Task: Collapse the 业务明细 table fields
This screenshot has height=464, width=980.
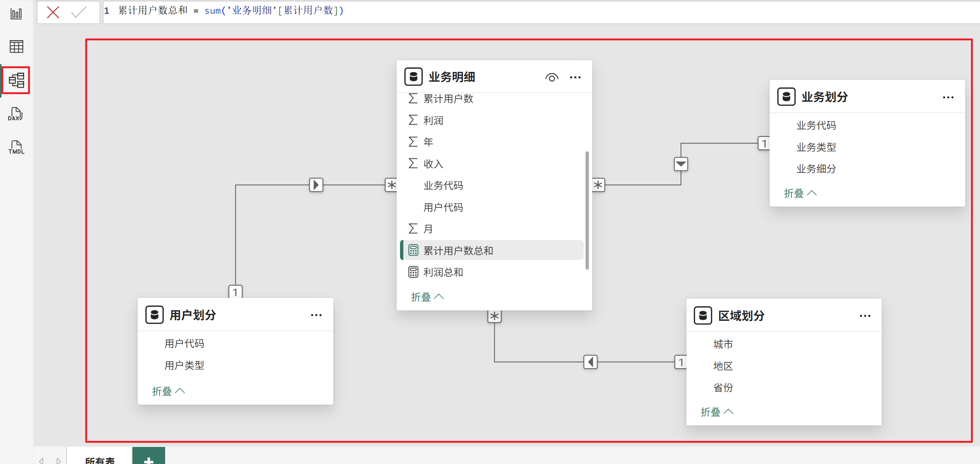Action: click(427, 297)
